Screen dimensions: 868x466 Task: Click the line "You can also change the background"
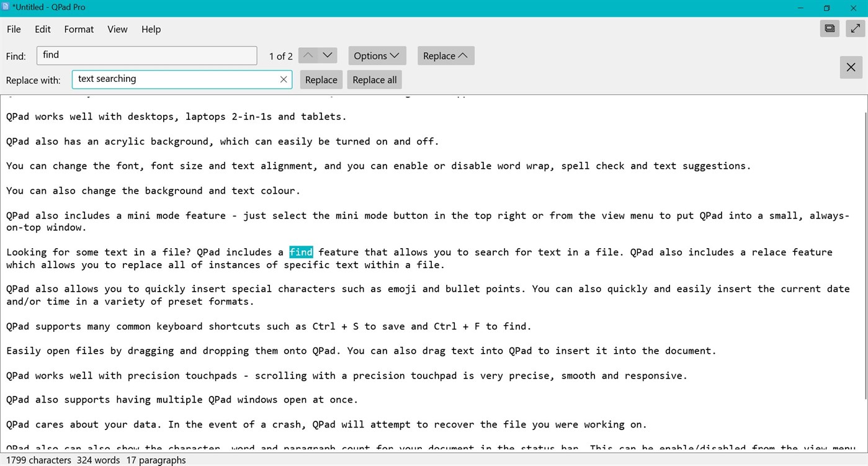click(x=153, y=190)
